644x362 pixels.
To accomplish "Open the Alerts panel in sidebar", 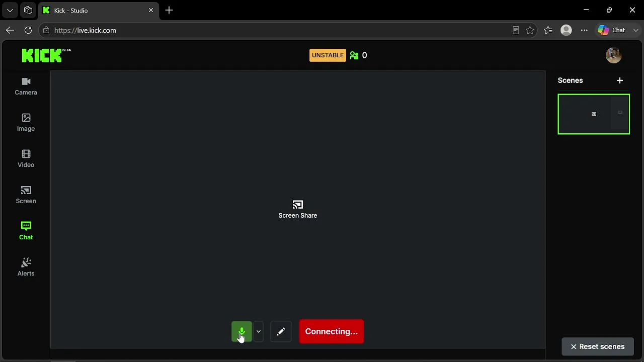I will tap(26, 267).
